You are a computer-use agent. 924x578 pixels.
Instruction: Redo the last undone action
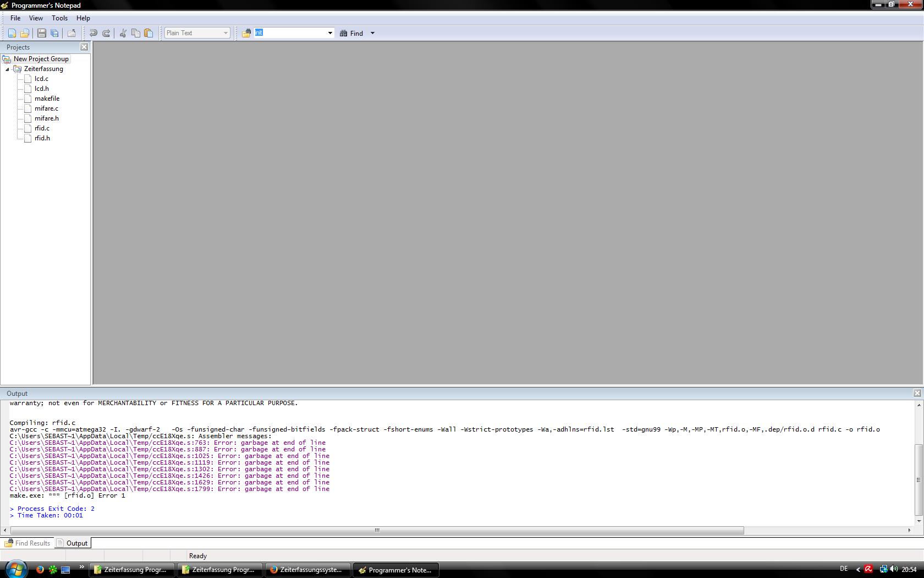tap(106, 33)
